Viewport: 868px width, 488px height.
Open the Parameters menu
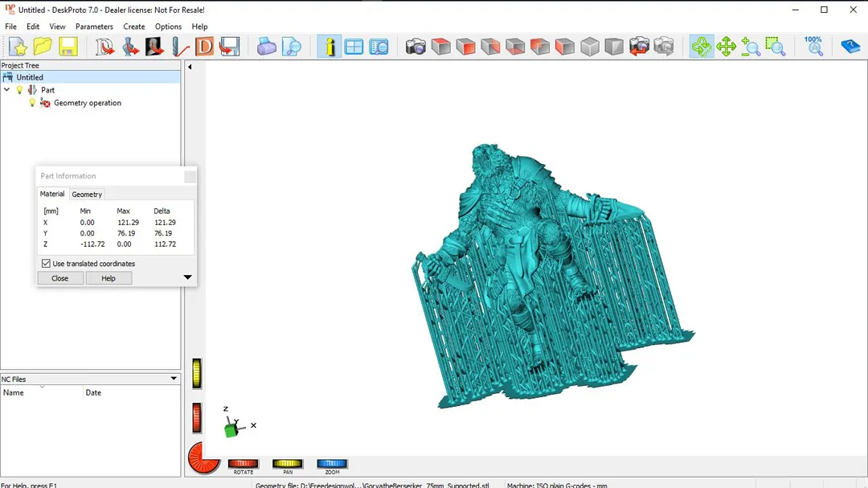[x=94, y=27]
